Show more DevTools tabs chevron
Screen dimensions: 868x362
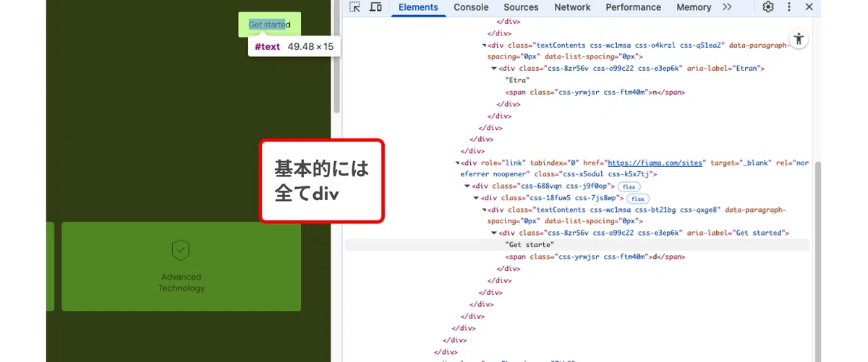727,7
